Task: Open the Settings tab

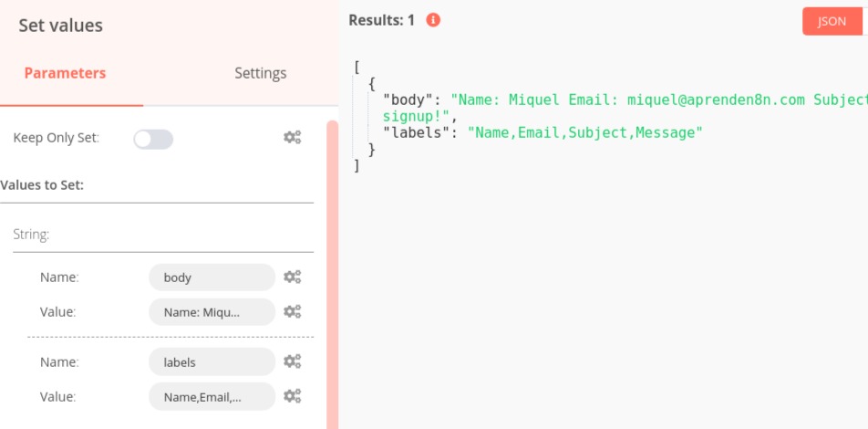Action: (x=260, y=73)
